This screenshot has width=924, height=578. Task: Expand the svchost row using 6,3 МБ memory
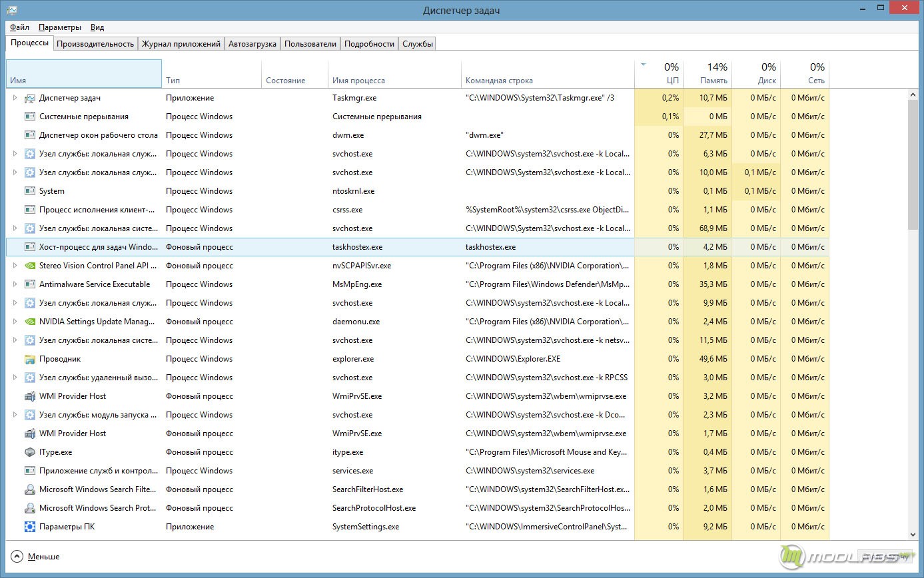tap(15, 154)
